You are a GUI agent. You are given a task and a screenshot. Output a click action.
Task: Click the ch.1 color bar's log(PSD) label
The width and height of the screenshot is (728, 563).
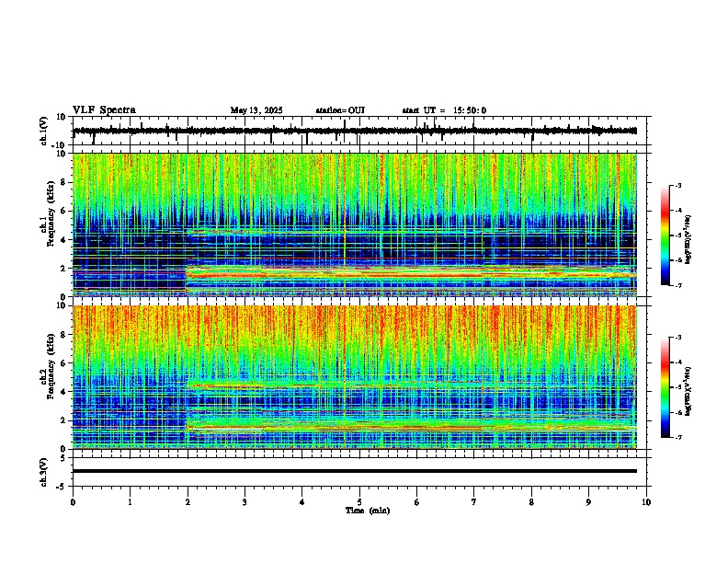(x=688, y=239)
